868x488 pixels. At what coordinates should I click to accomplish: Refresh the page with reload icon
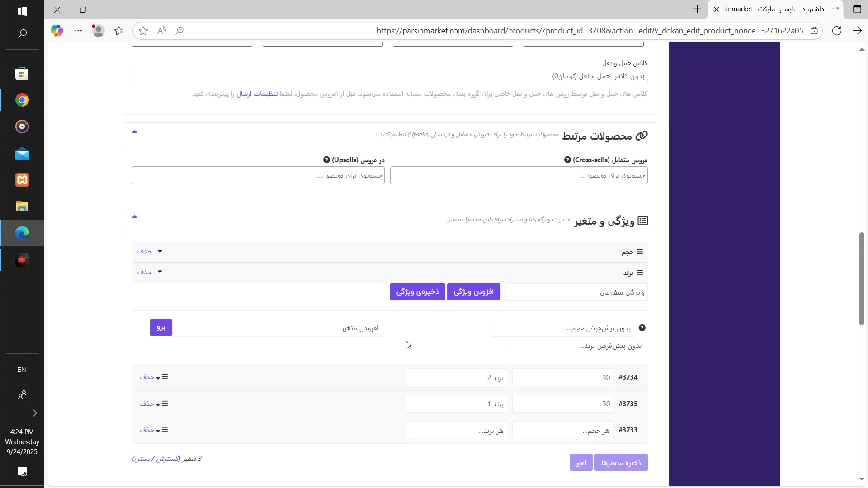click(x=837, y=31)
